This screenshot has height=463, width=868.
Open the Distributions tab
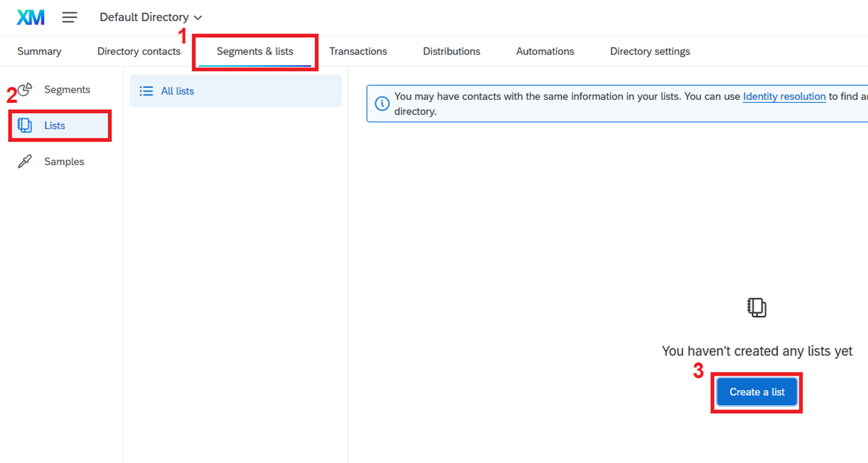pos(451,51)
